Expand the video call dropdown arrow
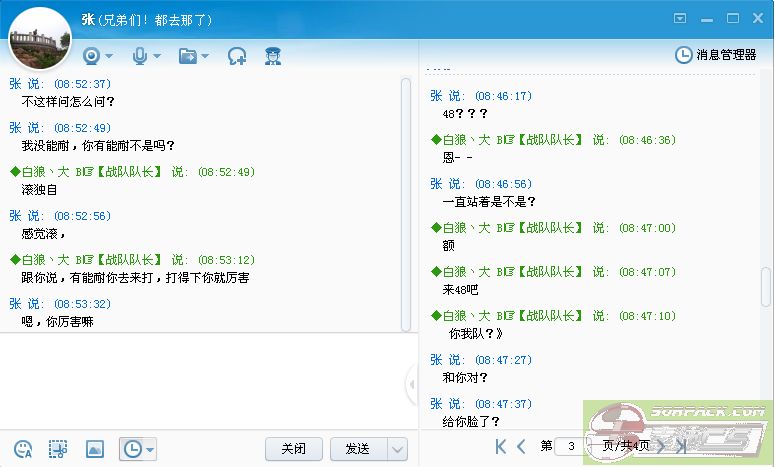 pos(109,57)
